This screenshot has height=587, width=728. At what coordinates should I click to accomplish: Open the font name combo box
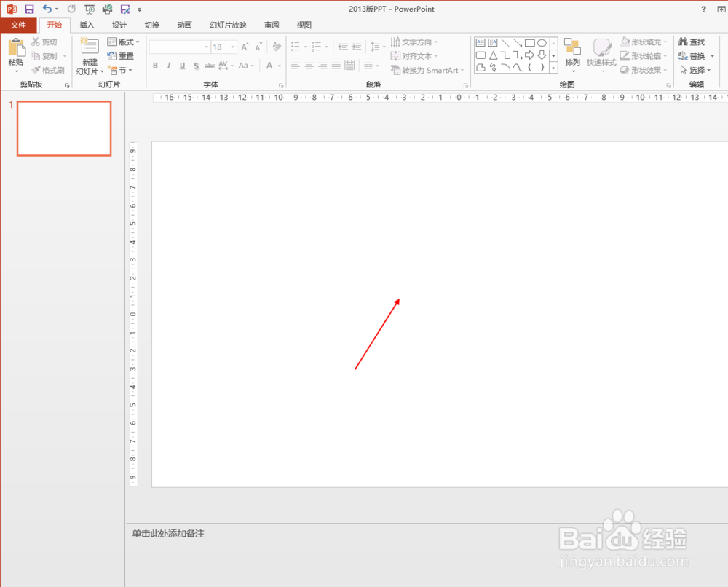[x=180, y=47]
